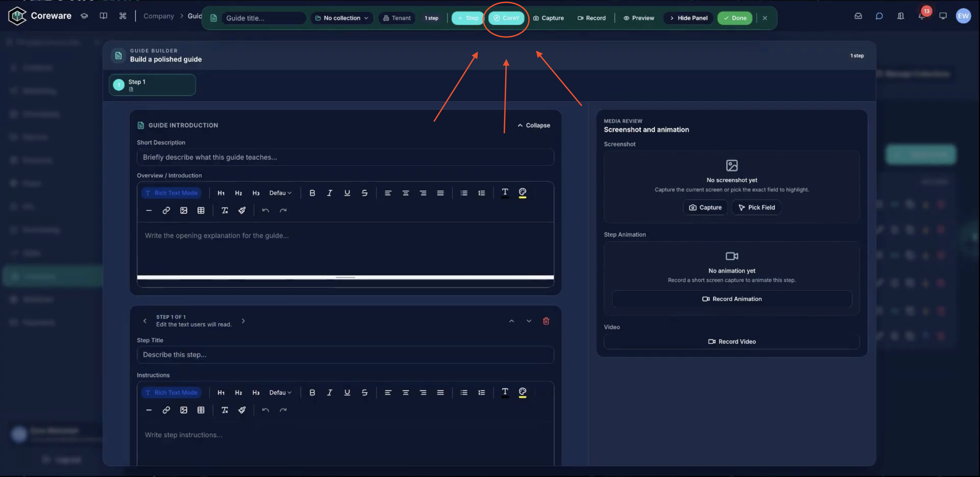
Task: Insert link in Overview editor toolbar
Action: [x=166, y=211]
